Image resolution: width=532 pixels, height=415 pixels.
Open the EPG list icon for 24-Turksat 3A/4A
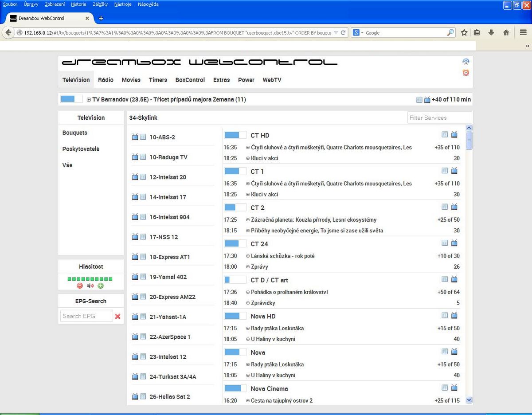pos(143,376)
